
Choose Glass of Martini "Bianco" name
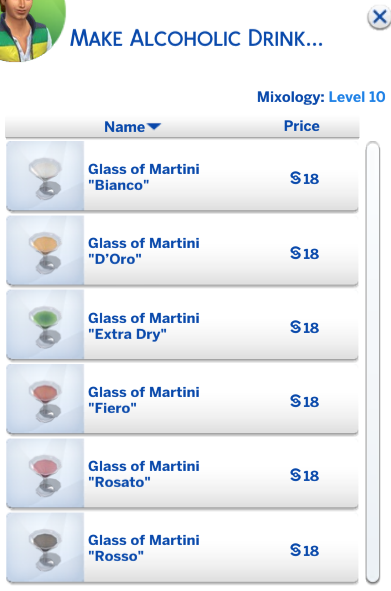click(x=144, y=177)
